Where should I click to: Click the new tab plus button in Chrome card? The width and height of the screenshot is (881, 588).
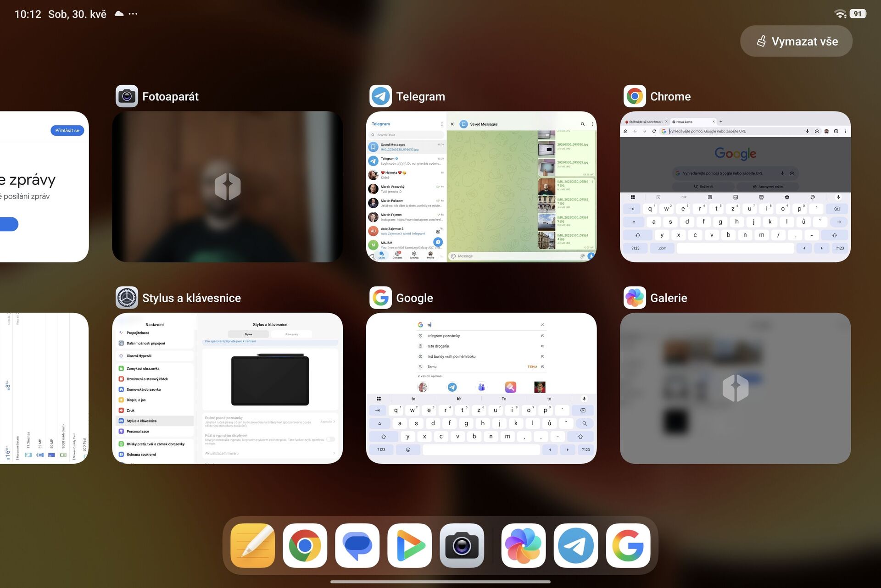tap(721, 122)
